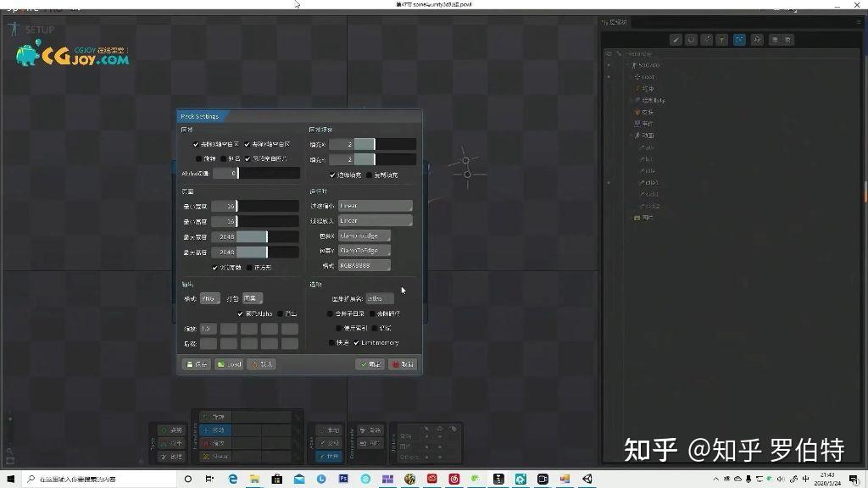Screen dimensions: 868x488
Task: Click the 事件 events icon in the hierarchy tree
Action: point(638,124)
